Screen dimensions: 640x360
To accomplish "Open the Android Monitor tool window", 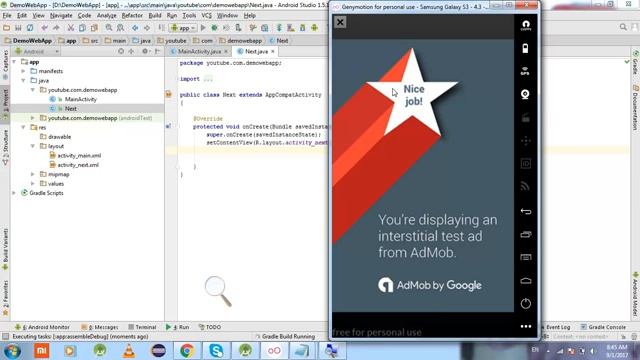I will 42,327.
